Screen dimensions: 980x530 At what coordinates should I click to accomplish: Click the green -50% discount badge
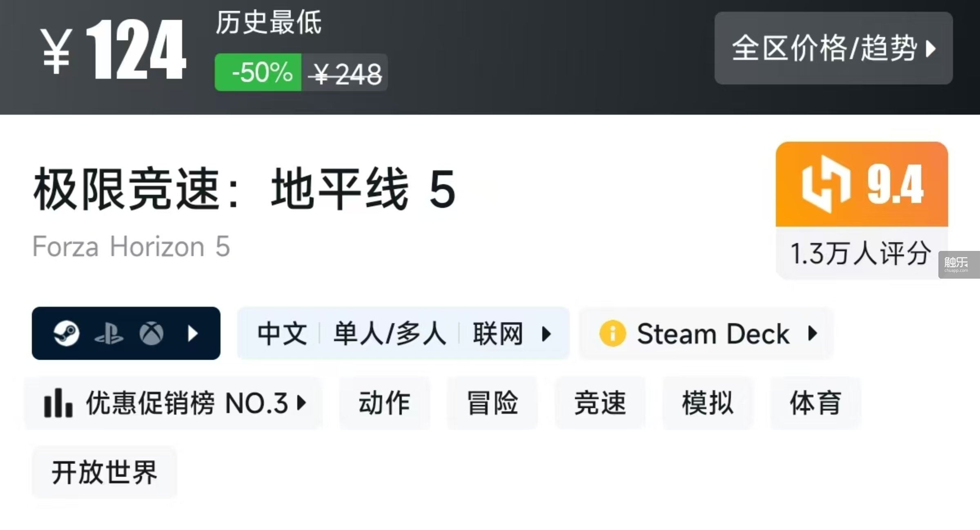(x=258, y=72)
